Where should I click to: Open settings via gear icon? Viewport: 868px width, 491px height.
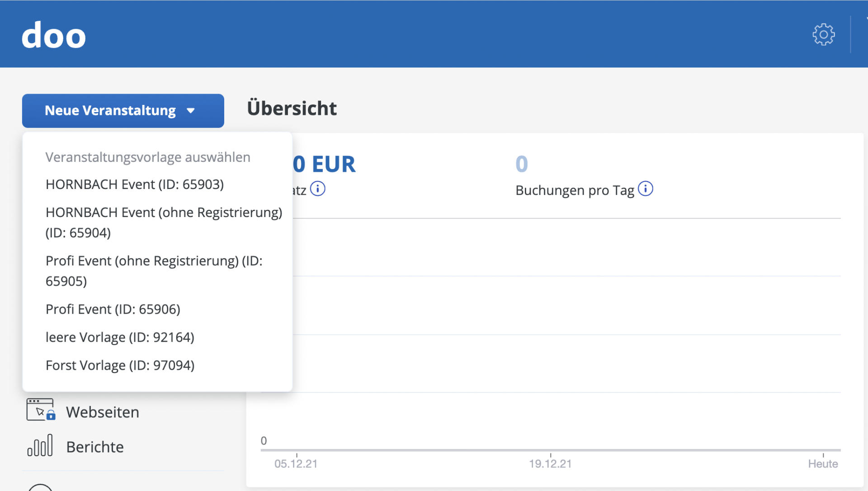[x=823, y=34]
